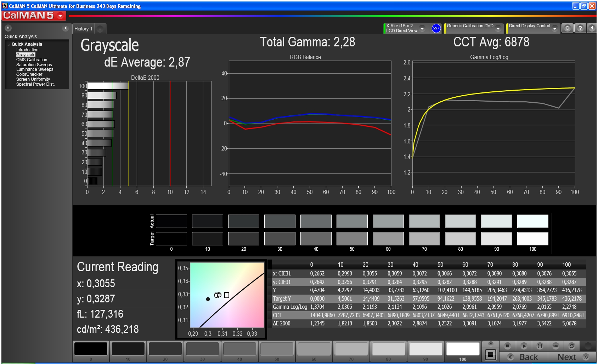Select the 40 level pattern button

click(239, 352)
